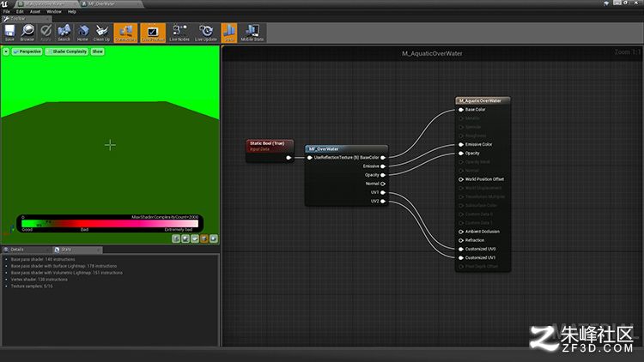
Task: Click the Home toolbar icon
Action: point(82,33)
